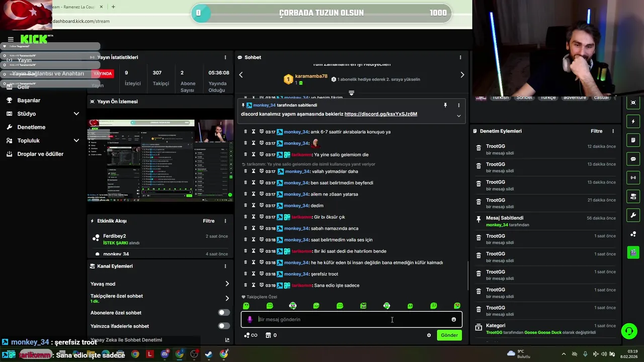Open Yapay Zeka ile Sohbet Denetimi external link
The image size is (644, 362).
pos(227,340)
